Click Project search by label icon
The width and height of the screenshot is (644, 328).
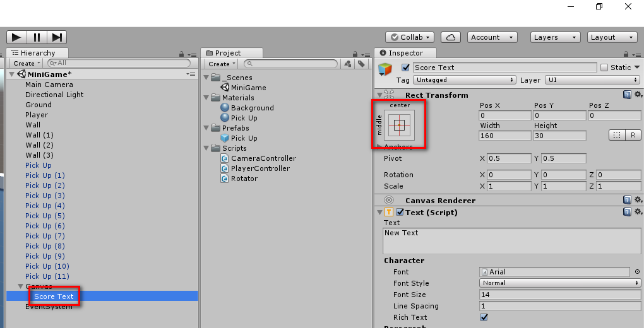pyautogui.click(x=361, y=64)
